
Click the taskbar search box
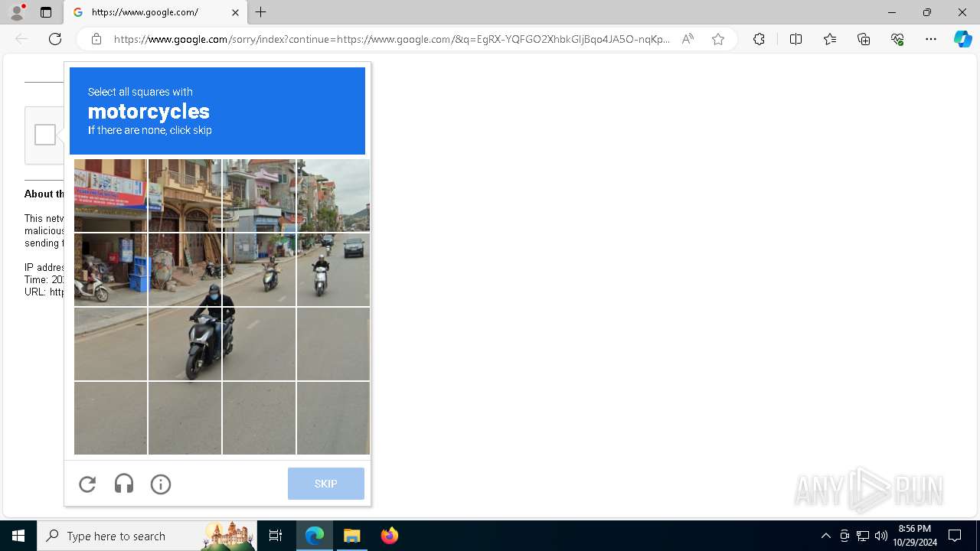click(x=147, y=536)
